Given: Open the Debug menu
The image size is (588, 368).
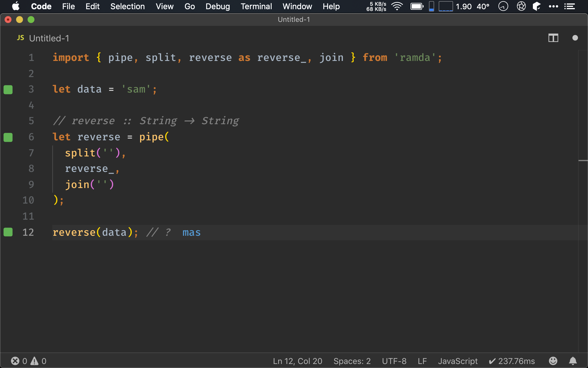Looking at the screenshot, I should pos(218,6).
